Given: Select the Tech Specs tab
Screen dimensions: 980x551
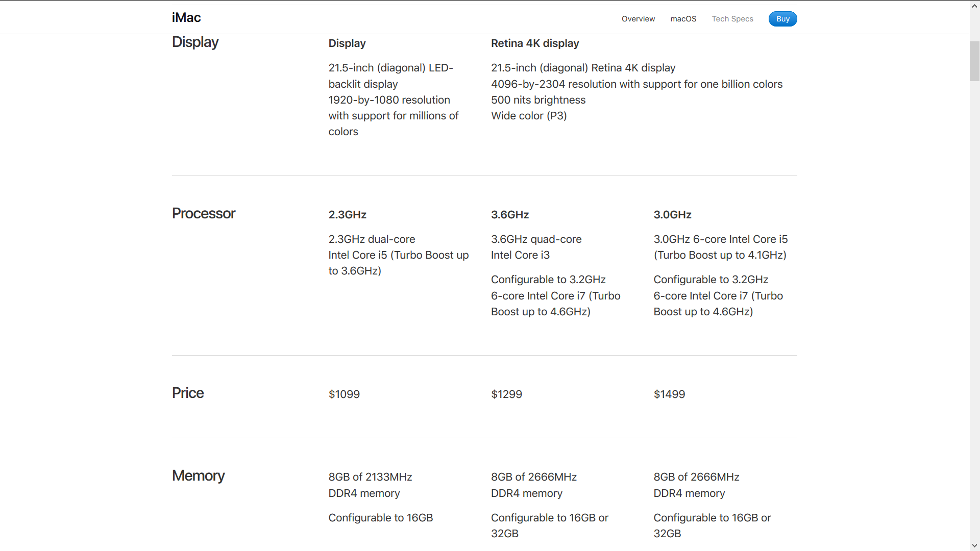Looking at the screenshot, I should click(x=732, y=19).
